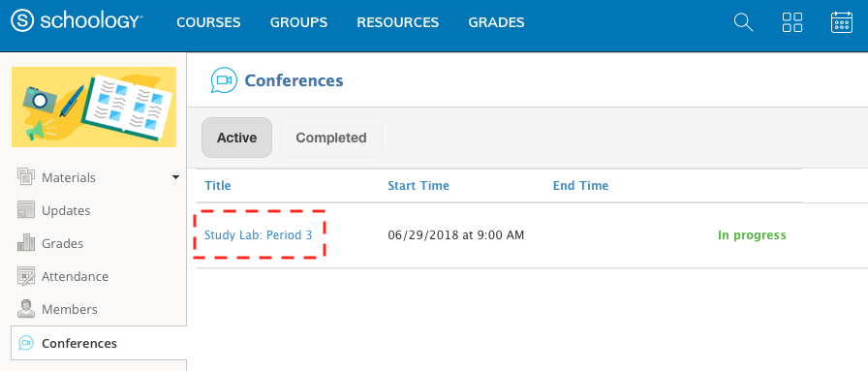
Task: Open GROUPS in top navigation
Action: (x=299, y=22)
